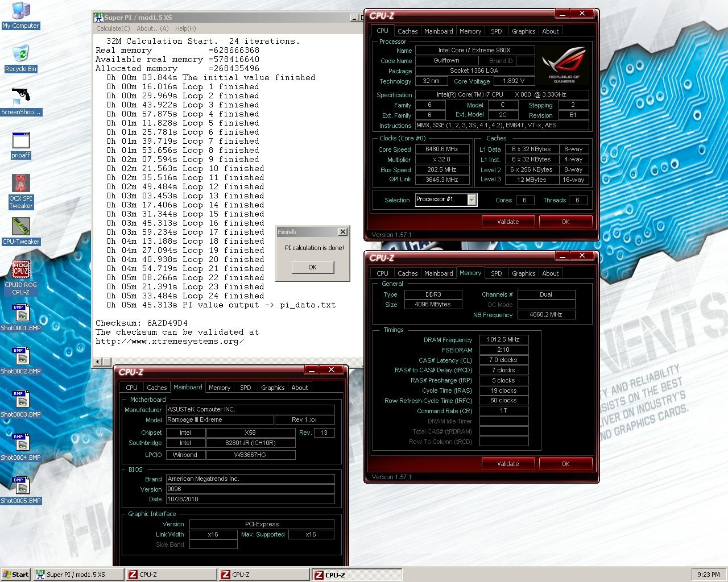The image size is (728, 582).
Task: Switch to Graphics tab in the Memory window
Action: tap(523, 273)
